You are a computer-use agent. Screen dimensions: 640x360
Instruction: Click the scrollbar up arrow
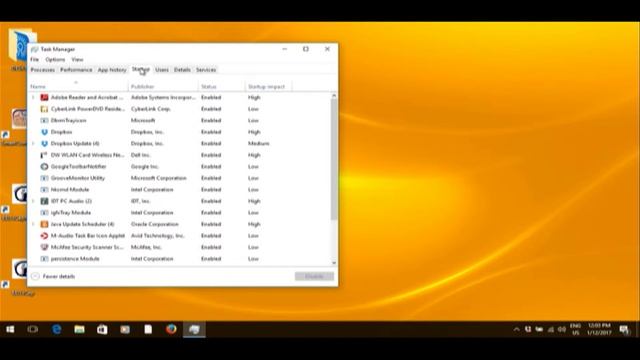[x=334, y=96]
